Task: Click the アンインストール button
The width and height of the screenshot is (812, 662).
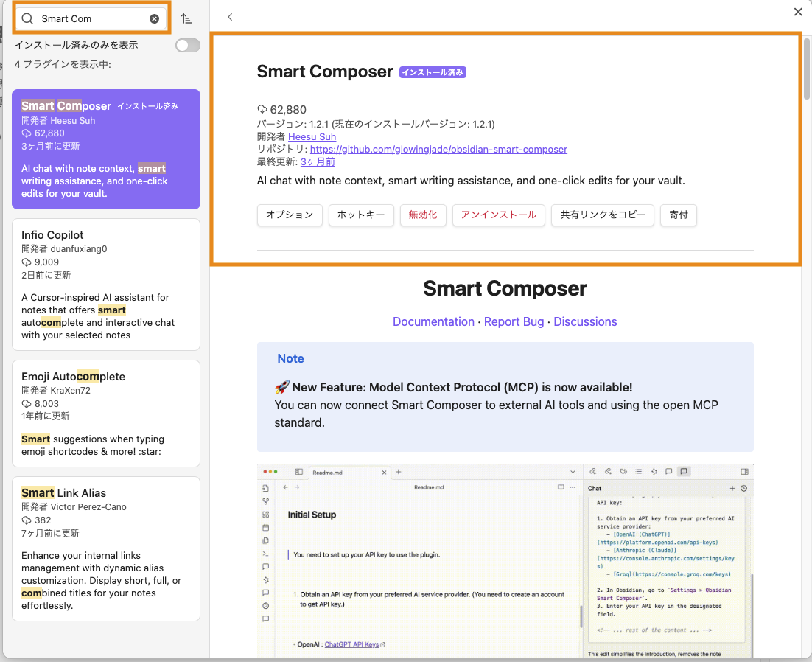Action: click(x=499, y=215)
